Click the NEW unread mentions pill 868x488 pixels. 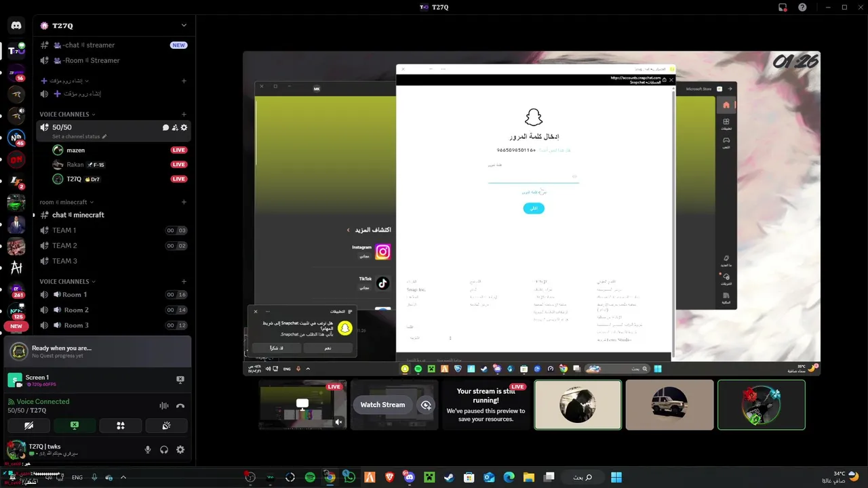point(16,326)
